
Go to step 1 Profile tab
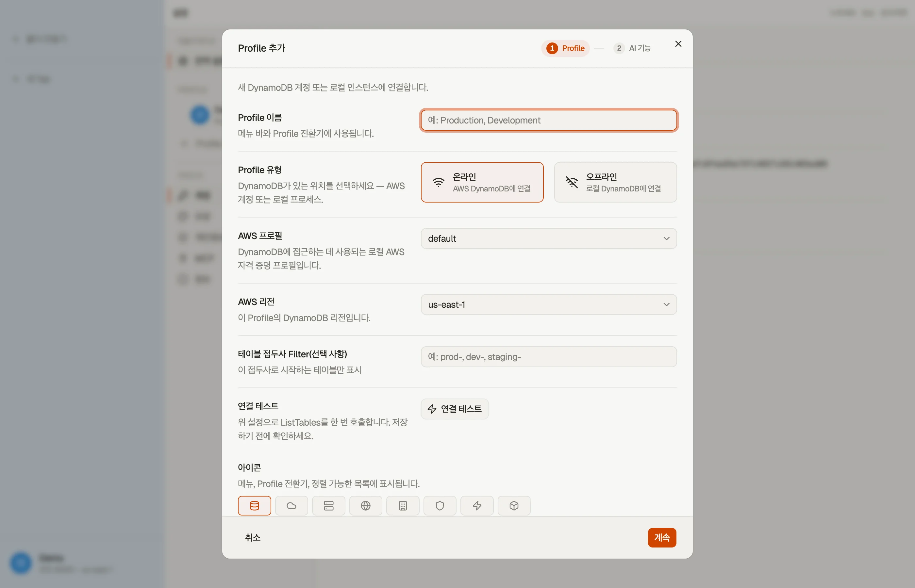click(565, 48)
